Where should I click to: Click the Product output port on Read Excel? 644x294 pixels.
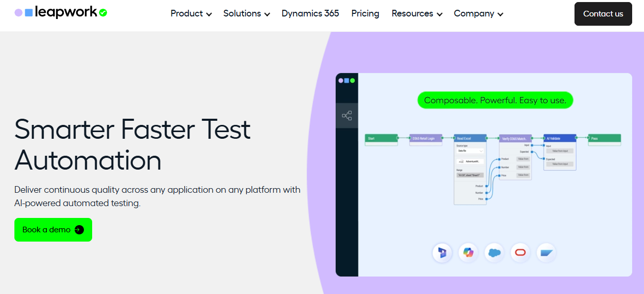click(486, 186)
